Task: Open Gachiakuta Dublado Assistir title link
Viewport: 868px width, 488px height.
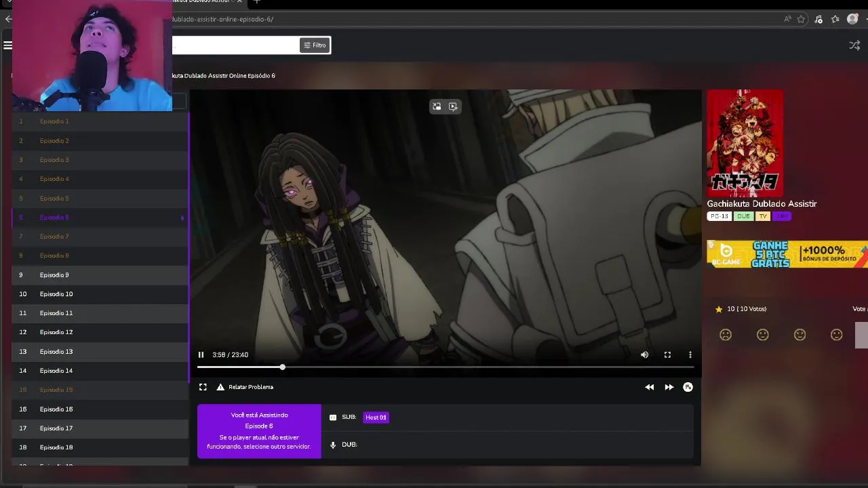Action: pos(762,204)
